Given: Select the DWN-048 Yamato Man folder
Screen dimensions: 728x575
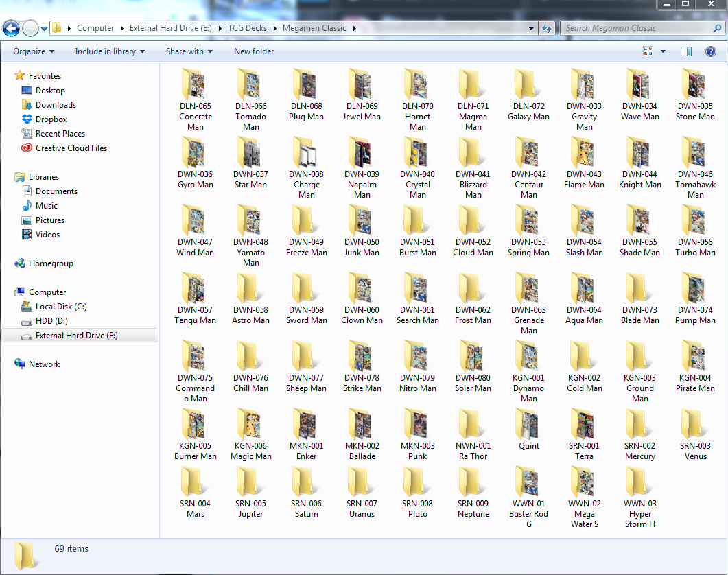Looking at the screenshot, I should [250, 235].
